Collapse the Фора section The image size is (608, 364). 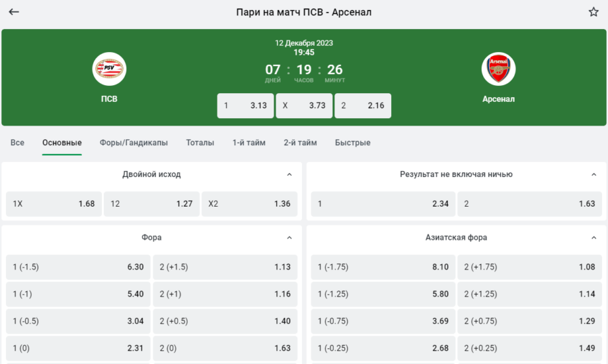[x=289, y=238]
